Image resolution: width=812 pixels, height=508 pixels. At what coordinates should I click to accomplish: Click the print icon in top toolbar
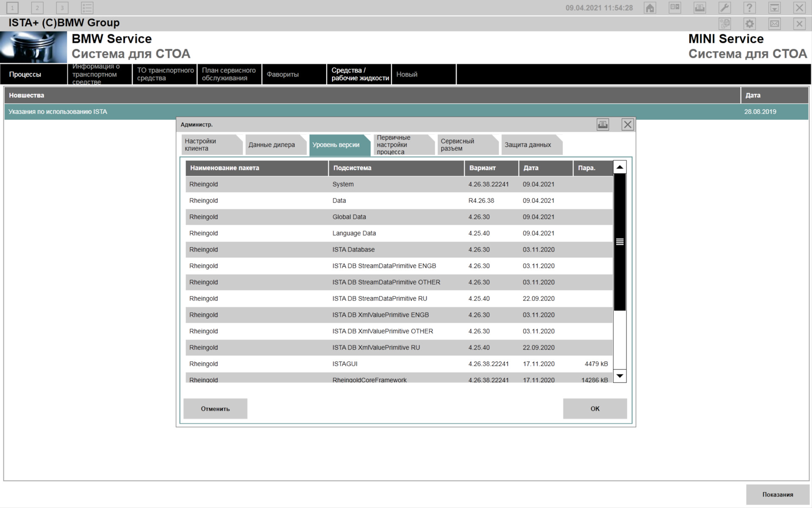click(700, 8)
